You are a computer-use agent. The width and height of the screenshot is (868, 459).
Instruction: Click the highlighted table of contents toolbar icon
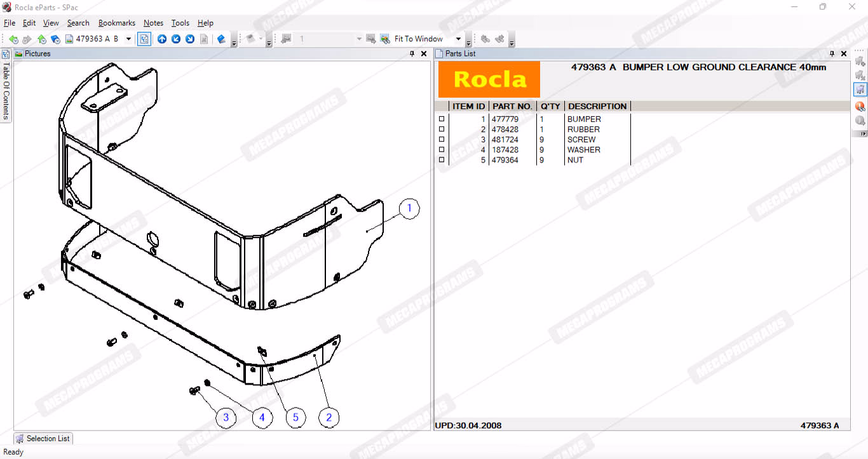144,39
